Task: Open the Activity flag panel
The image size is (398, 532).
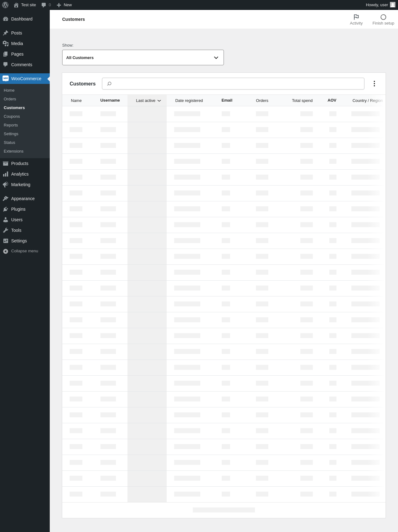Action: [x=356, y=20]
